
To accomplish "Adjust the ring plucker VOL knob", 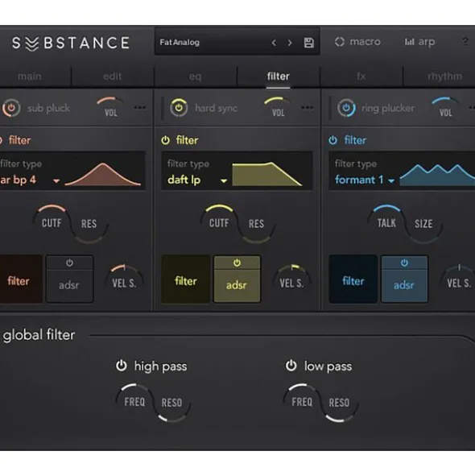I will tap(445, 107).
